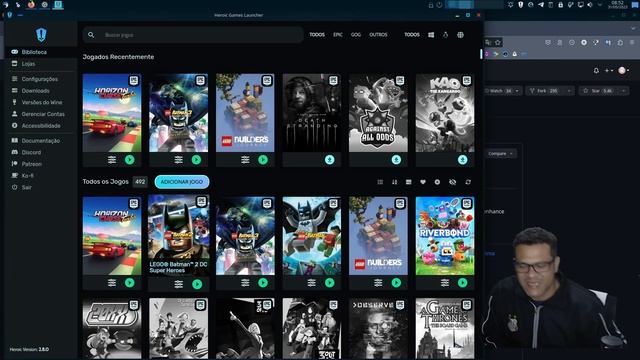Image resolution: width=640 pixels, height=360 pixels.
Task: Play Riverbond from Todos os Jogos
Action: pyautogui.click(x=462, y=282)
